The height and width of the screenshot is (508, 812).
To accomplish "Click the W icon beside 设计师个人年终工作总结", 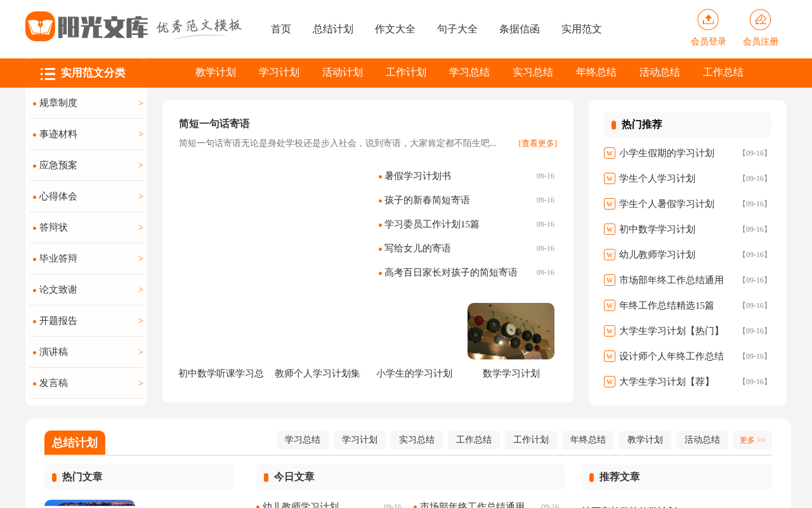I will tap(610, 356).
